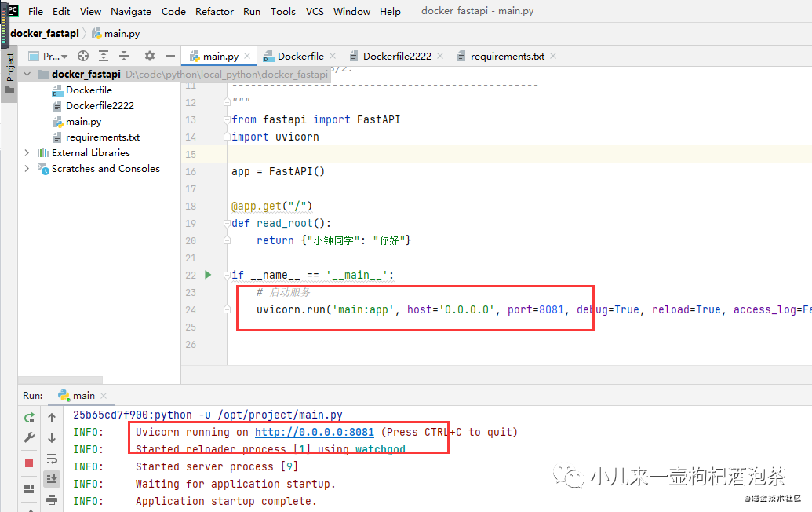The height and width of the screenshot is (512, 812).
Task: Collapse the if __name__ block fold on line 22
Action: click(x=227, y=275)
